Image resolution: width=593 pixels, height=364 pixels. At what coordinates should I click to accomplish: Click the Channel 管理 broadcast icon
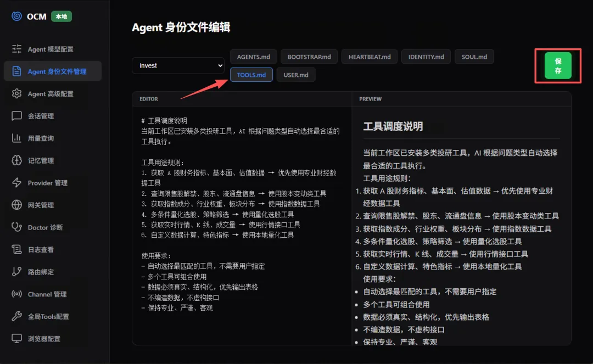pos(16,294)
